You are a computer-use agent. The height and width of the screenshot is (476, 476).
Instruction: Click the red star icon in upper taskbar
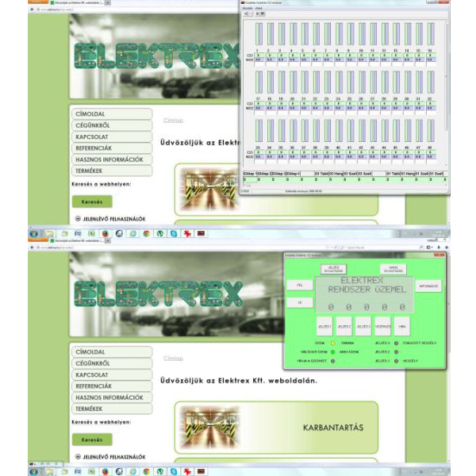coord(187,234)
